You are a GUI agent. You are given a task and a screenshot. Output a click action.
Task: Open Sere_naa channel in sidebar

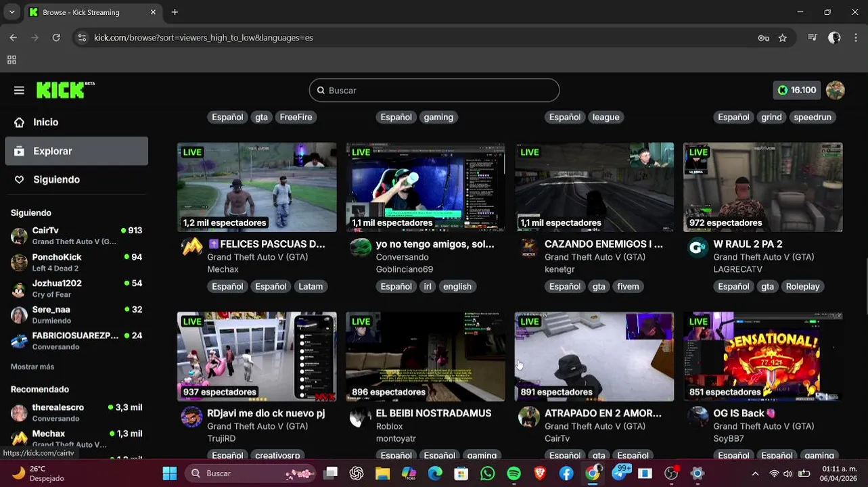click(76, 315)
